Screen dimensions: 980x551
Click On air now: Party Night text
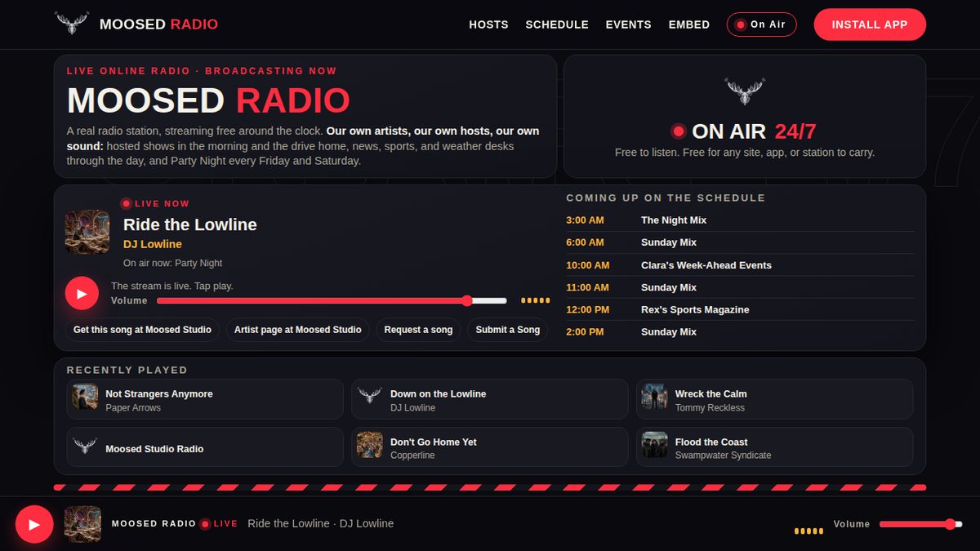pos(172,264)
